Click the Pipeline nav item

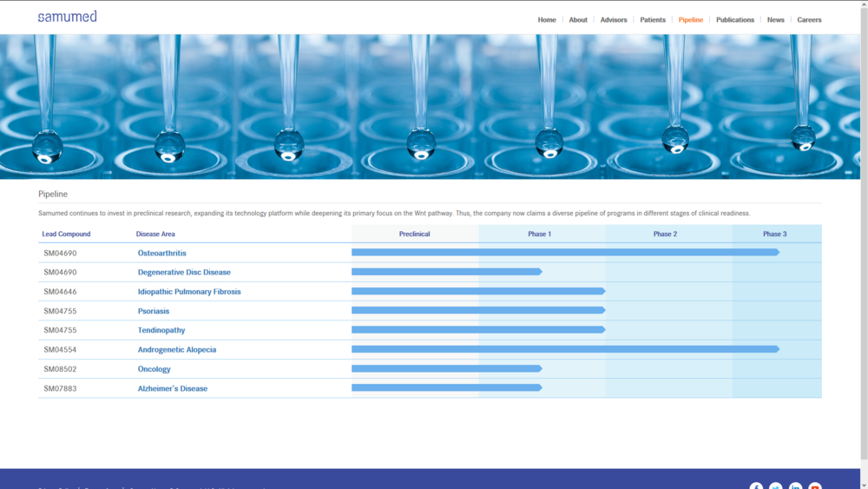coord(691,20)
